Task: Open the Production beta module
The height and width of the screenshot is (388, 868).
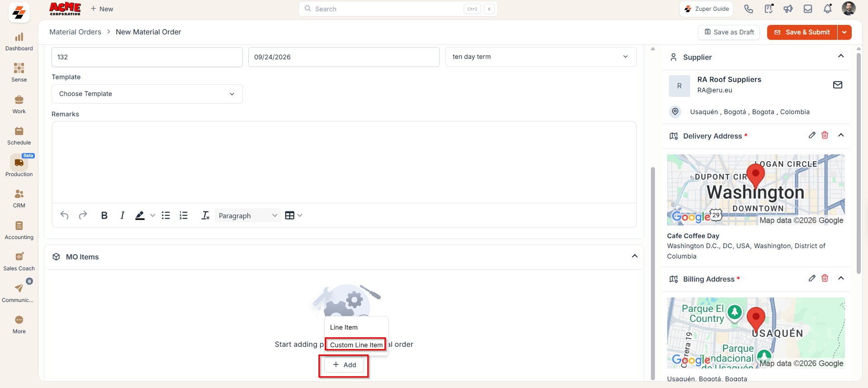Action: tap(19, 166)
